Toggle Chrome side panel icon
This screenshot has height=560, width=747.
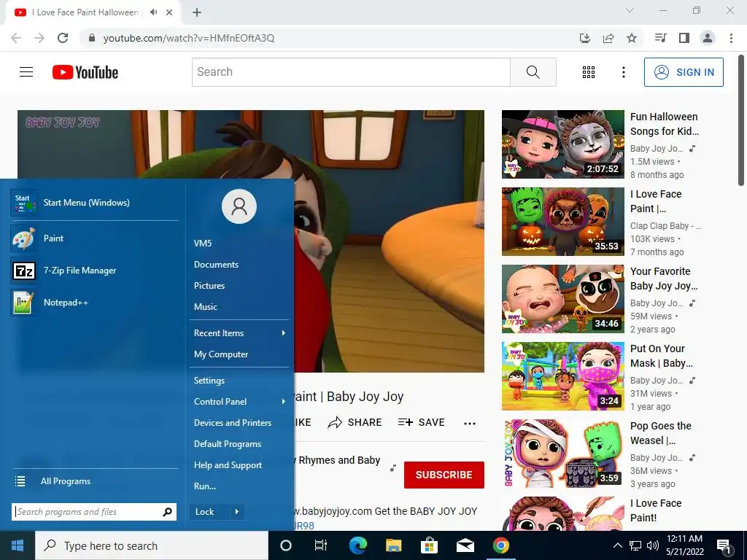coord(684,38)
